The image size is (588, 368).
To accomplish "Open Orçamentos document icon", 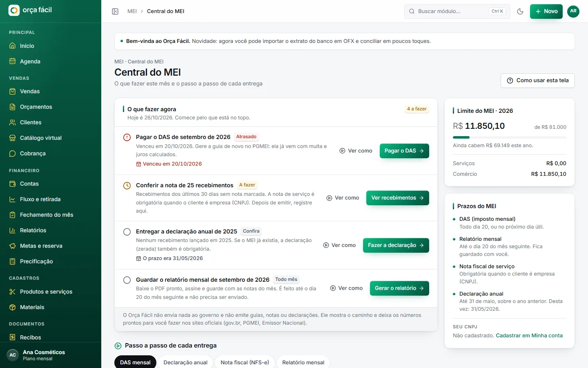I will point(13,107).
